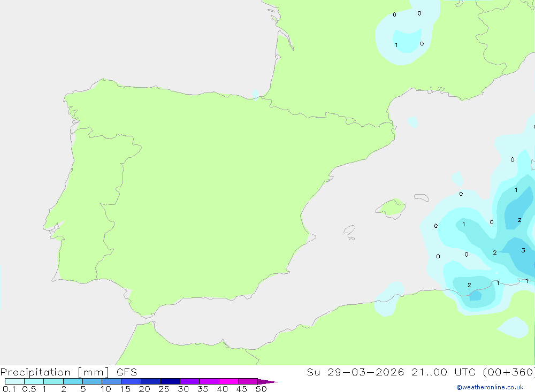Select the 30–35 mm violet legend swatch
Image resolution: width=535 pixels, height=392 pixels.
[189, 381]
